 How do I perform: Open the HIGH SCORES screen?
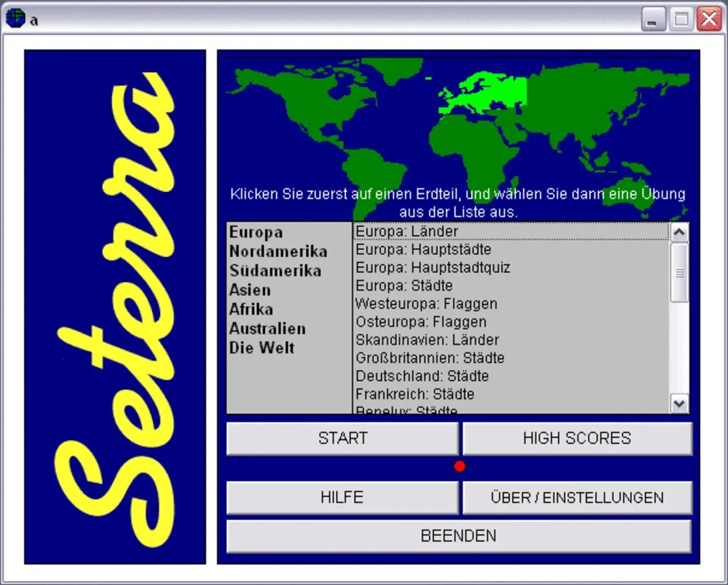pos(577,438)
